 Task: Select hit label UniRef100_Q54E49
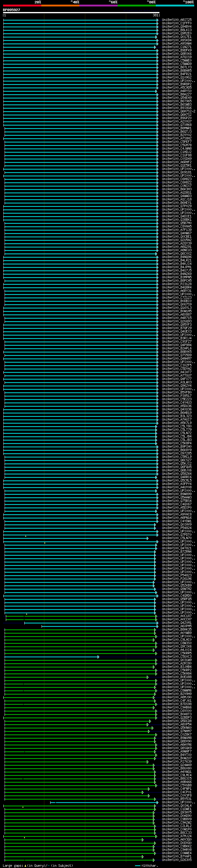click(x=176, y=98)
